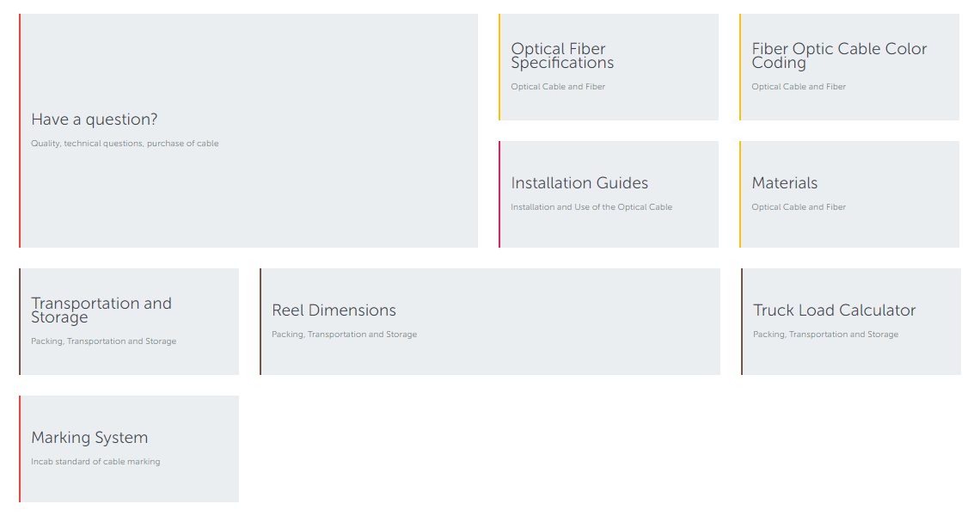The height and width of the screenshot is (516, 980).
Task: Open Transportation and Storage heading
Action: click(101, 310)
